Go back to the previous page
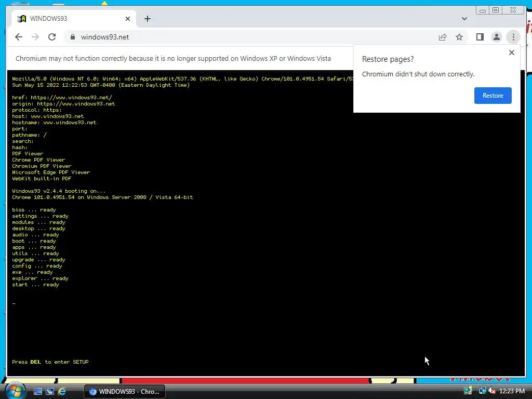This screenshot has height=399, width=532. click(19, 37)
